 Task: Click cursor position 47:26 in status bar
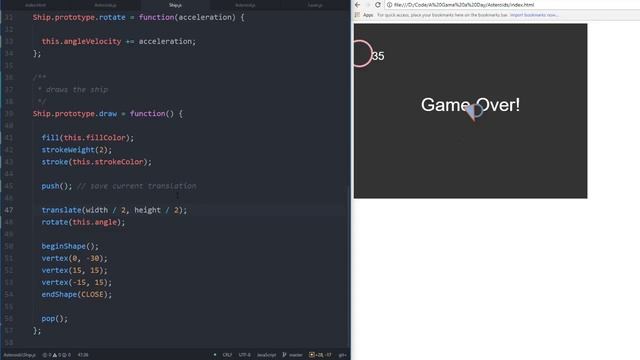(x=83, y=355)
